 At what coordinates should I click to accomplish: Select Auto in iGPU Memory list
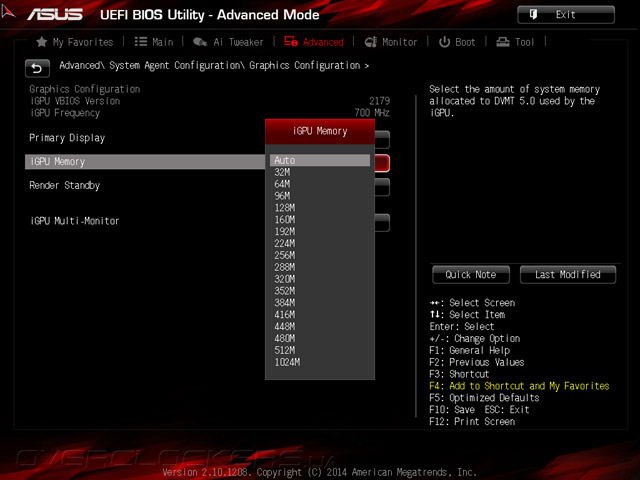[320, 160]
